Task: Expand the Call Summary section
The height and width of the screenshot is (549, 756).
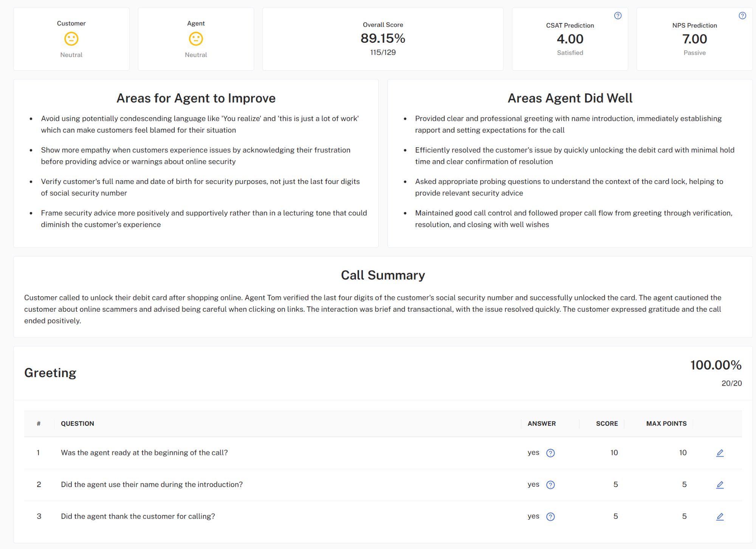Action: pos(383,275)
